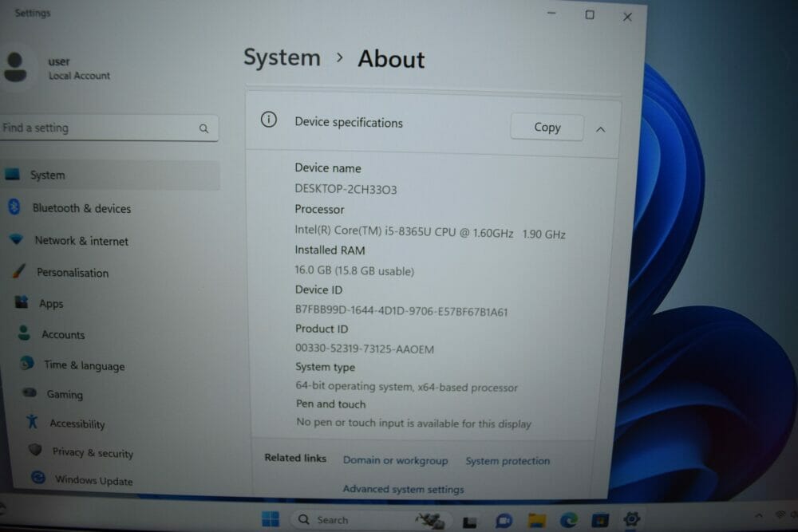Screen dimensions: 798x532
Task: Click the 64-bit operating system text
Action: 406,387
